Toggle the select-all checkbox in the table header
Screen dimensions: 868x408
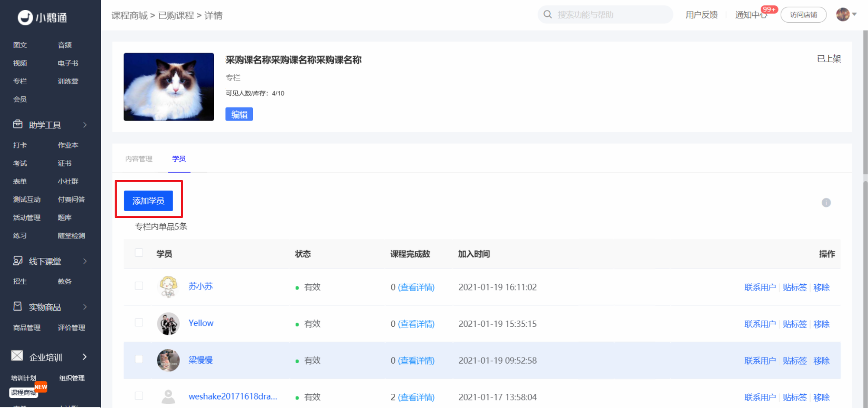tap(139, 253)
